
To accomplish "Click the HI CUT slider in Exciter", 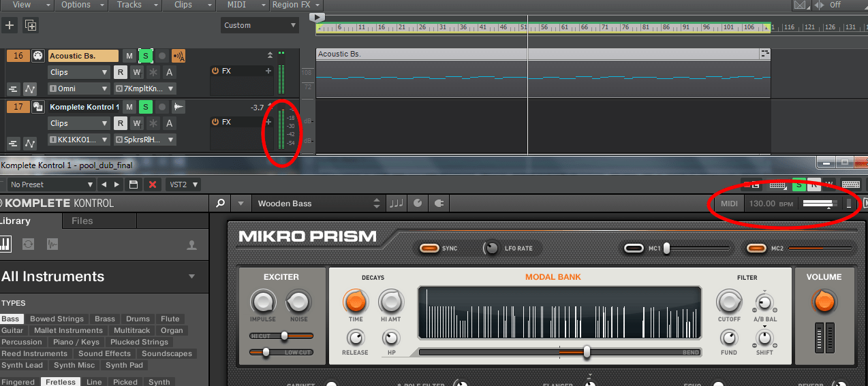I will [x=281, y=336].
